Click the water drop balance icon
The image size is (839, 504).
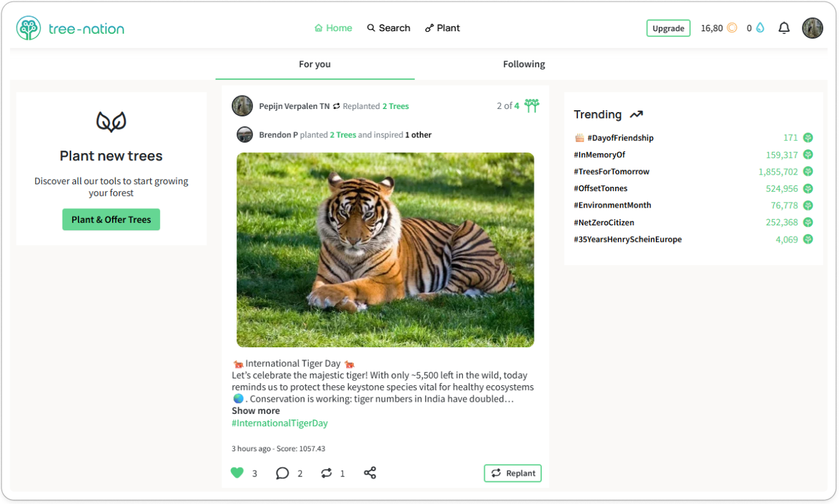click(760, 28)
